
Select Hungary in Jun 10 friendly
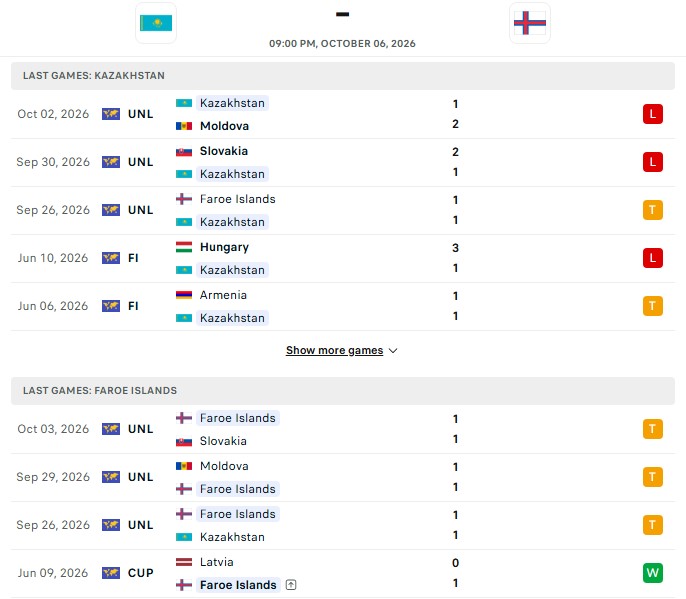tap(224, 247)
